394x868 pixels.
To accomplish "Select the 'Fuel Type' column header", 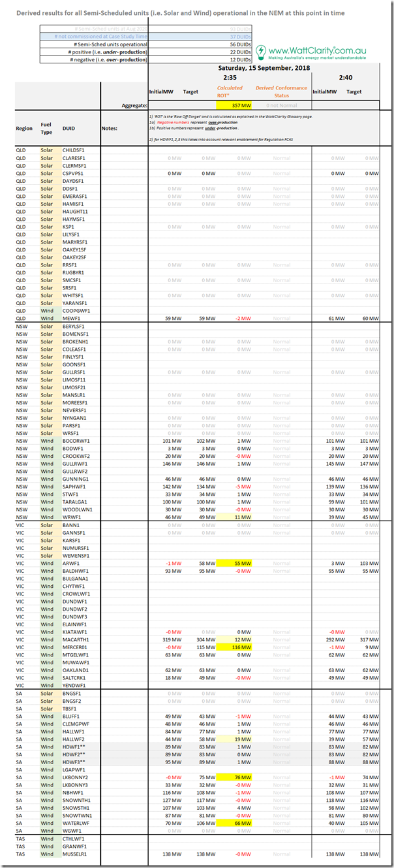I will click(x=46, y=128).
